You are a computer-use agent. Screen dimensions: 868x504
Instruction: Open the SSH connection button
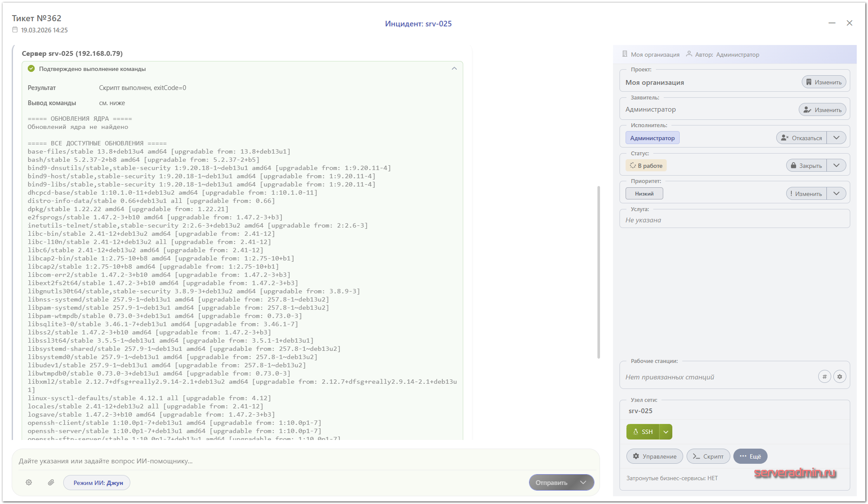(x=643, y=432)
